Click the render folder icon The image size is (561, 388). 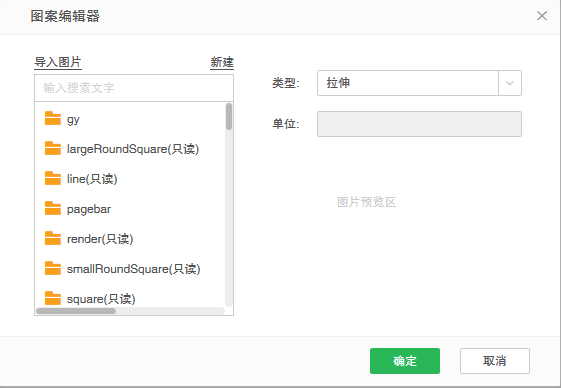pos(53,238)
